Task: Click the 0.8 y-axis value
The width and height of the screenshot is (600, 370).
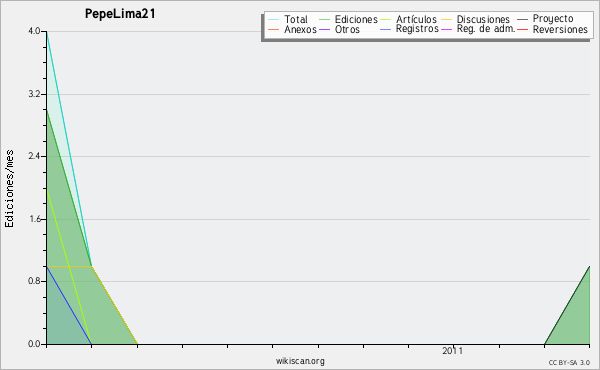Action: 34,281
